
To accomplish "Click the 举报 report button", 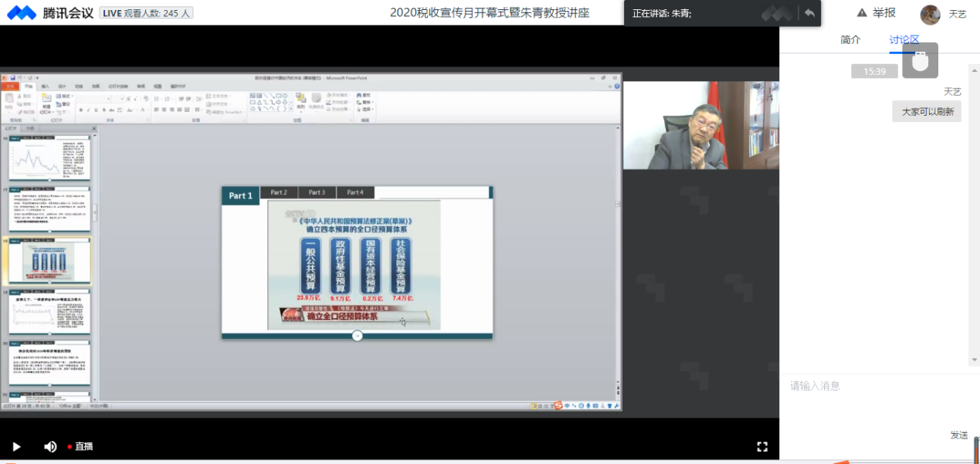I will click(876, 13).
